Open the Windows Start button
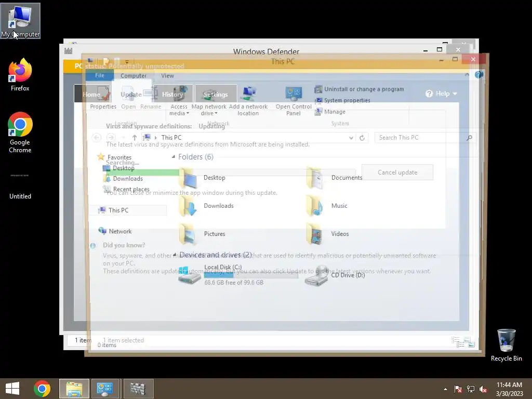Image resolution: width=532 pixels, height=399 pixels. pyautogui.click(x=12, y=389)
